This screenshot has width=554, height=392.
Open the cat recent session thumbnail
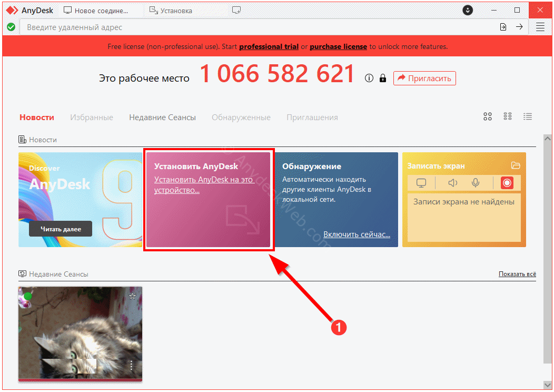click(x=80, y=334)
